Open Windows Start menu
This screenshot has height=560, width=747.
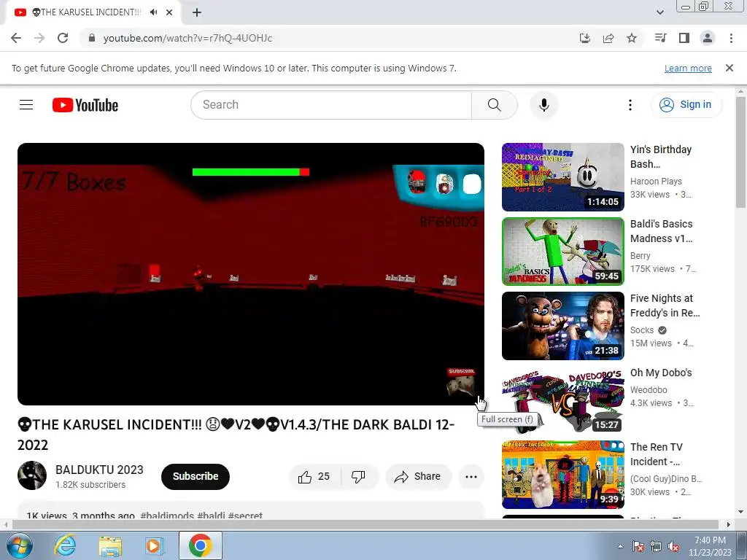(20, 545)
